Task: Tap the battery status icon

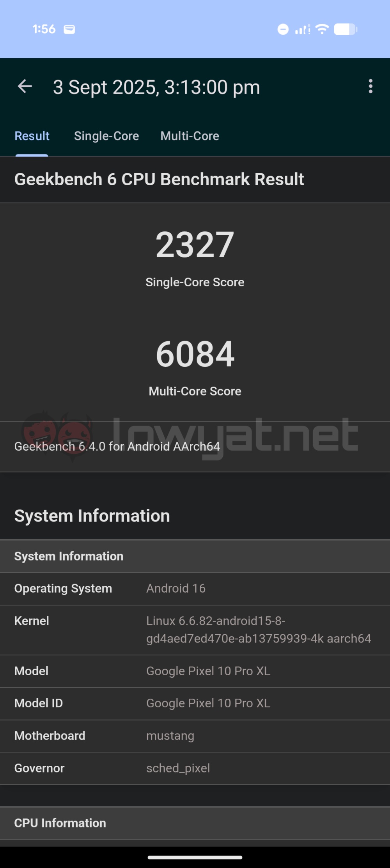Action: [x=346, y=29]
